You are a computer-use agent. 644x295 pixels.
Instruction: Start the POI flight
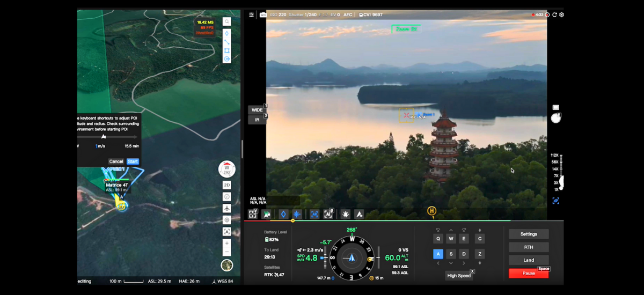pyautogui.click(x=133, y=161)
